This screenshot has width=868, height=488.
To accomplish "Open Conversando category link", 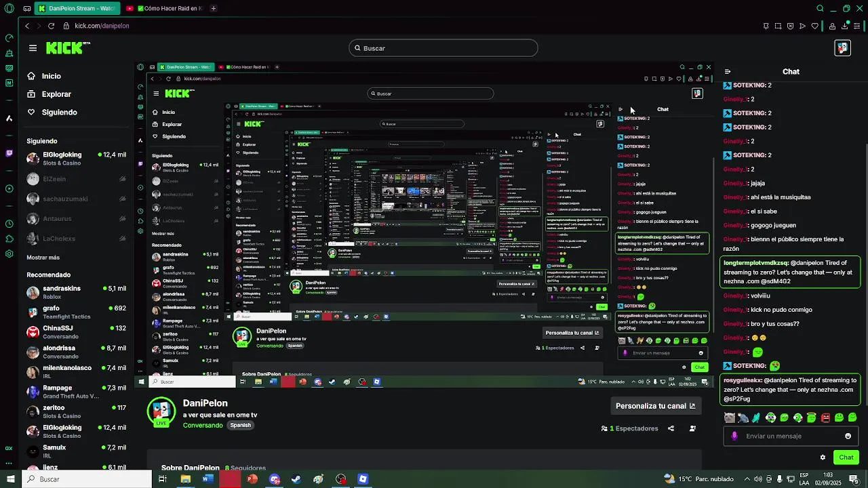I will pyautogui.click(x=203, y=425).
